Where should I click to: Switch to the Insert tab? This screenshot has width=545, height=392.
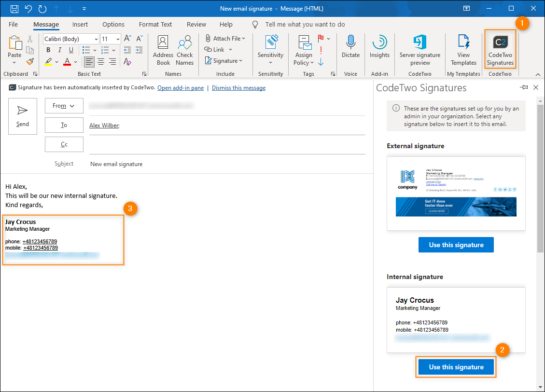(x=80, y=24)
